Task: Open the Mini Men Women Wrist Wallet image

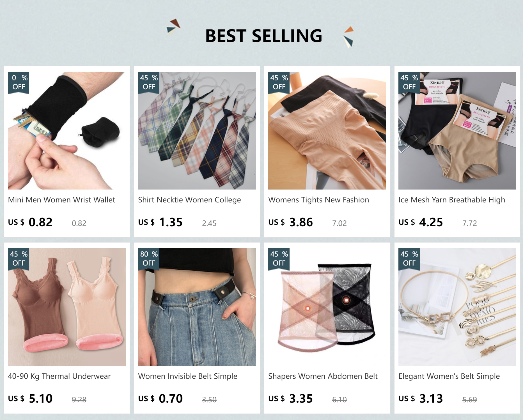Action: [67, 130]
